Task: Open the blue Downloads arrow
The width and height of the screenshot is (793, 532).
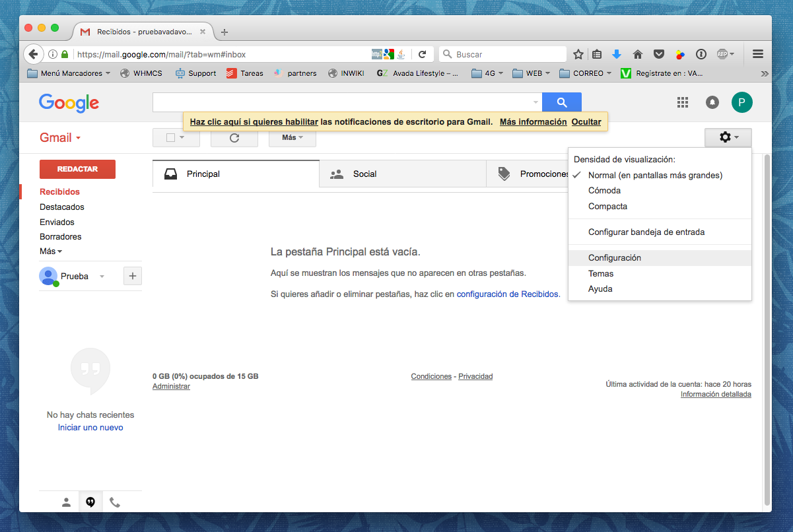Action: click(x=617, y=54)
